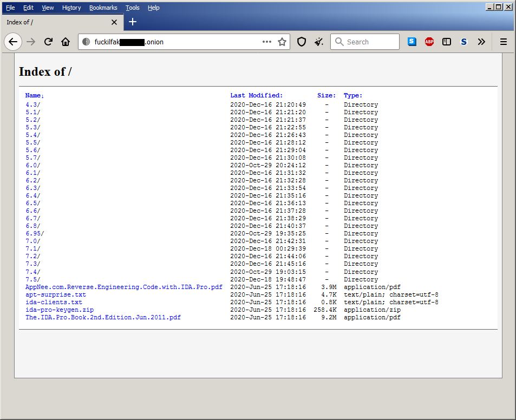Open the shield security level icon
This screenshot has height=420, width=516.
302,42
